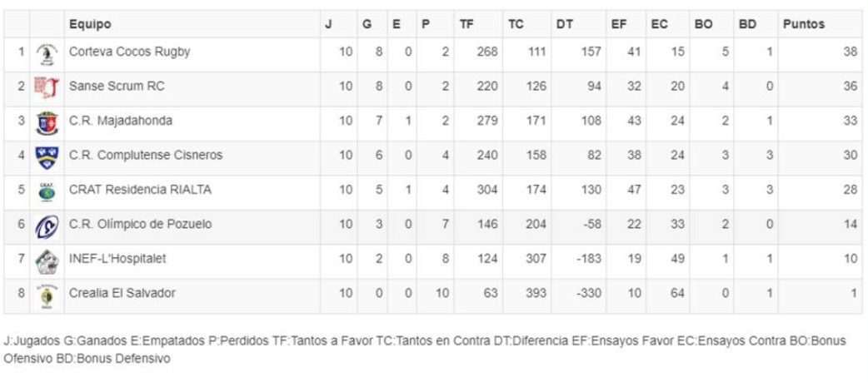
Task: Select CRAT Residencia RIALTA team name
Action: [140, 190]
